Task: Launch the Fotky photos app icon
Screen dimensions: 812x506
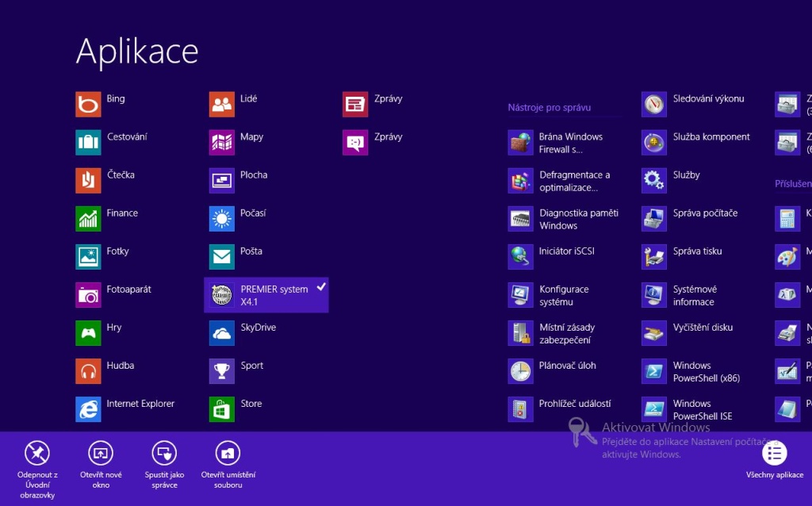Action: tap(88, 256)
